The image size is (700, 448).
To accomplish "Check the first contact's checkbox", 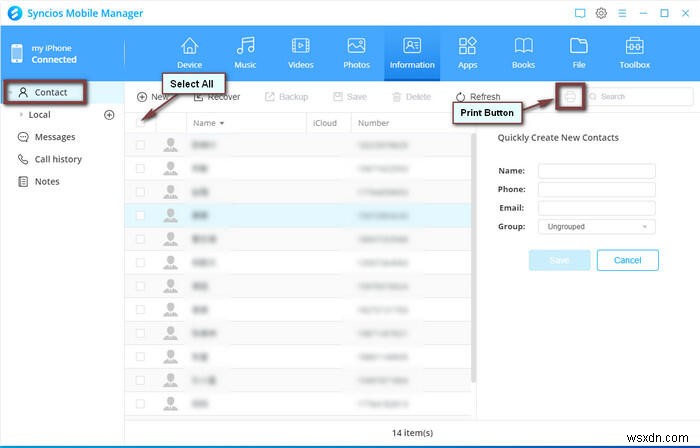I will [140, 145].
